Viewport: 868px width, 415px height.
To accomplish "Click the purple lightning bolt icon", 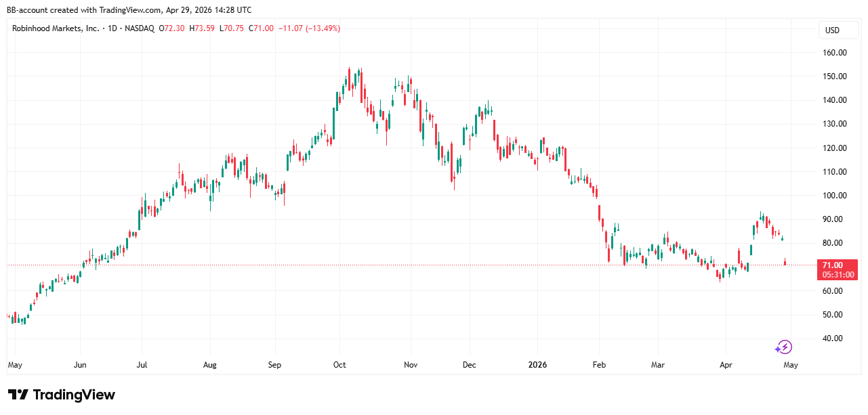I will coord(784,347).
